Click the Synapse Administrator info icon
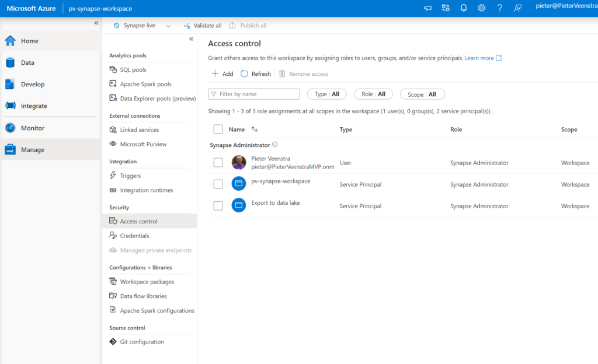The height and width of the screenshot is (364, 598). coord(274,145)
